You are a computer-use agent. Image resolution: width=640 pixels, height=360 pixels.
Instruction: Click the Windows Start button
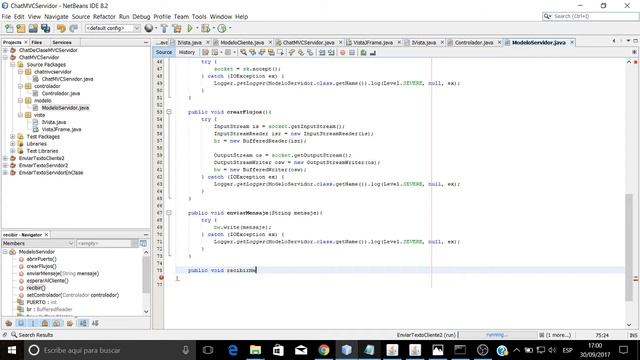(x=11, y=350)
